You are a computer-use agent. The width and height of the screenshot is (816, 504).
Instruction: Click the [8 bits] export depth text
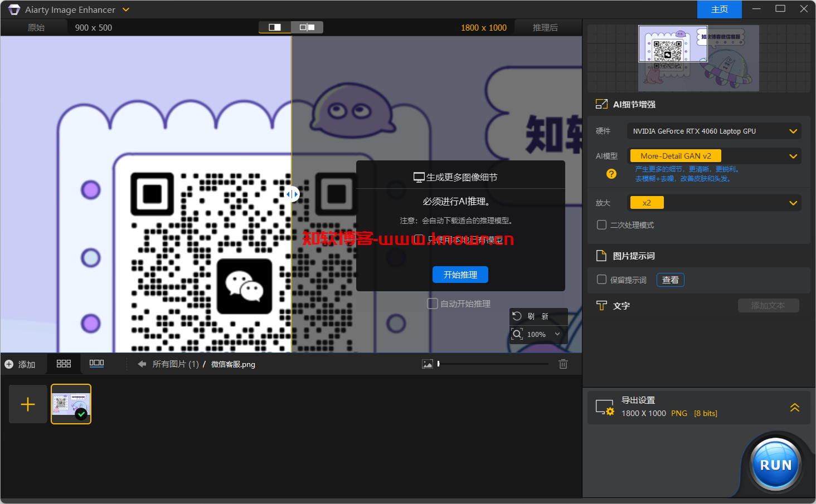[706, 413]
